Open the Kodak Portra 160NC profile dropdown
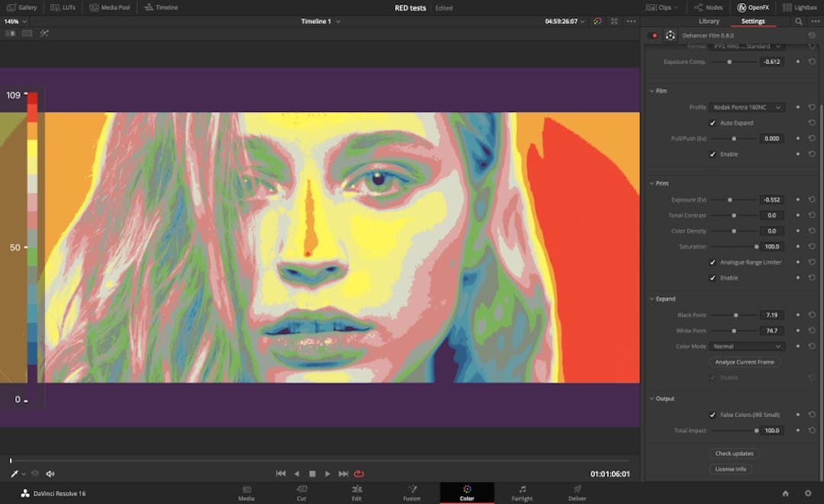The image size is (824, 504). [x=746, y=108]
